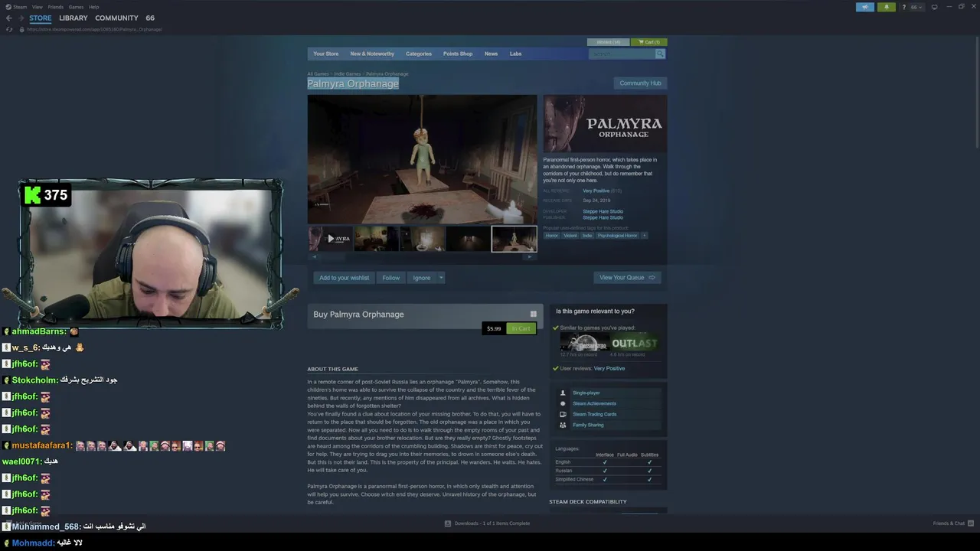Select the currently highlighted hanging doll thumbnail

514,239
